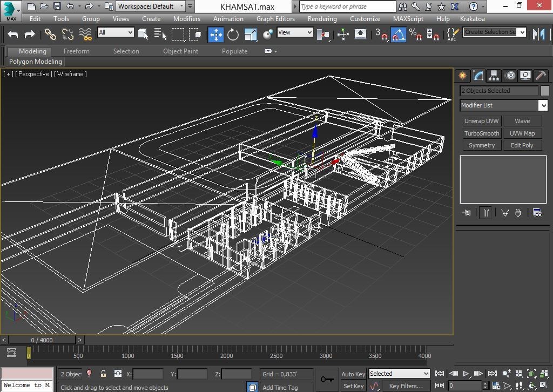553x392 pixels.
Task: Open the Hierarchy panel tab icon
Action: click(x=494, y=76)
